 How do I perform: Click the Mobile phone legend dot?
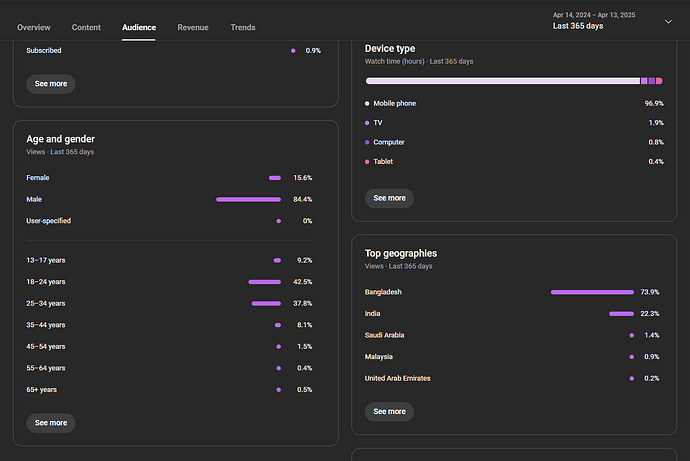[x=367, y=103]
